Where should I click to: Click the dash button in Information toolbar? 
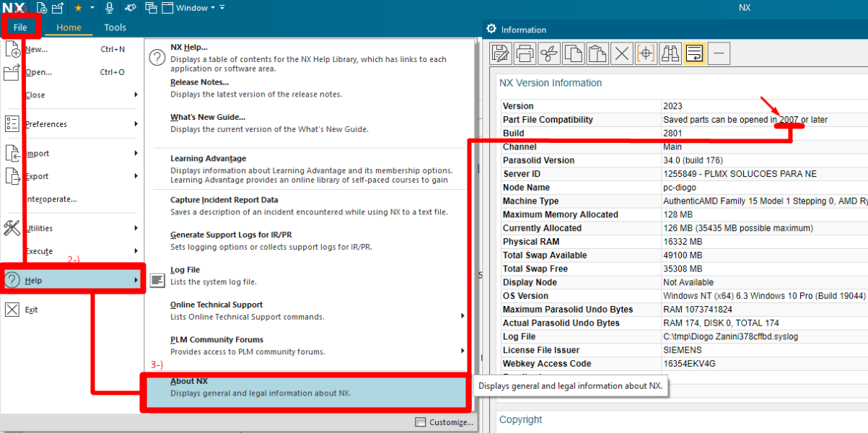[x=719, y=53]
